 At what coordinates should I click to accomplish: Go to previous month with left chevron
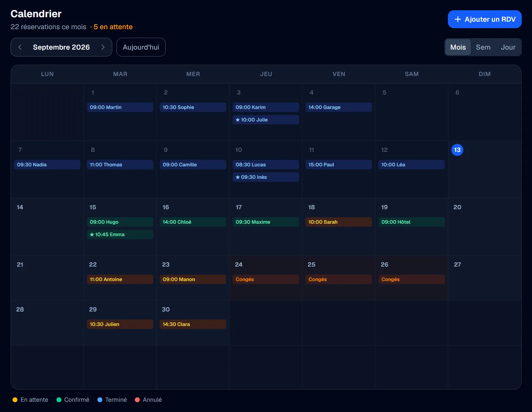20,47
